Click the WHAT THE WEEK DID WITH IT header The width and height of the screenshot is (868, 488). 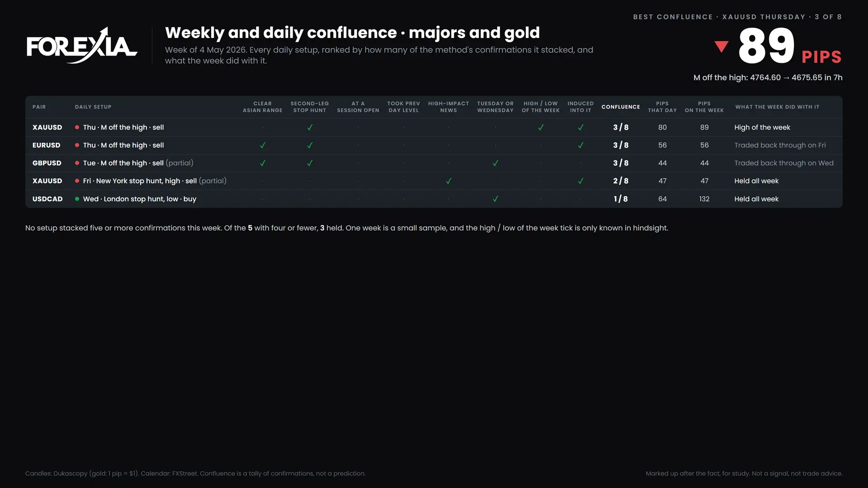777,107
